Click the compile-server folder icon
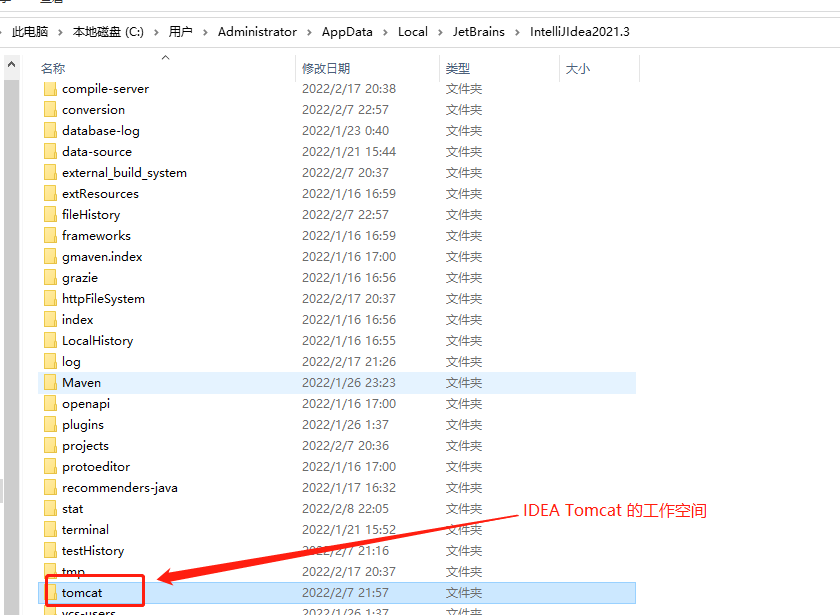The image size is (840, 615). pyautogui.click(x=50, y=89)
